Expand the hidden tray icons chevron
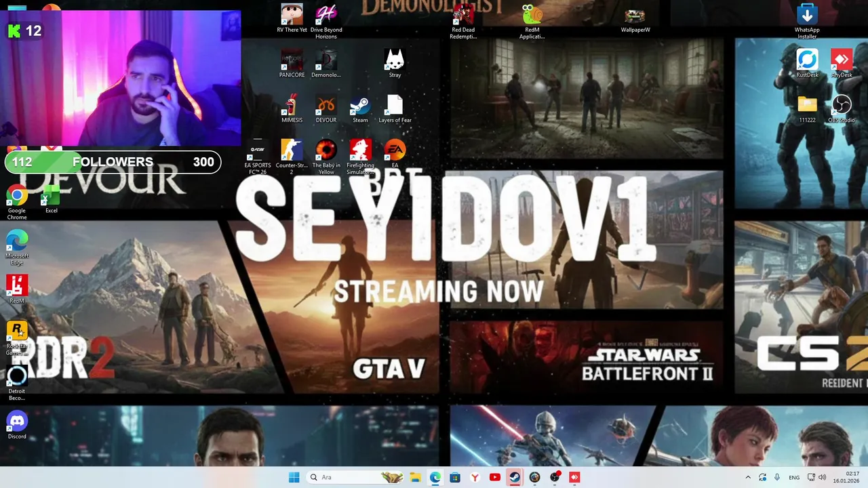This screenshot has height=488, width=868. (748, 477)
